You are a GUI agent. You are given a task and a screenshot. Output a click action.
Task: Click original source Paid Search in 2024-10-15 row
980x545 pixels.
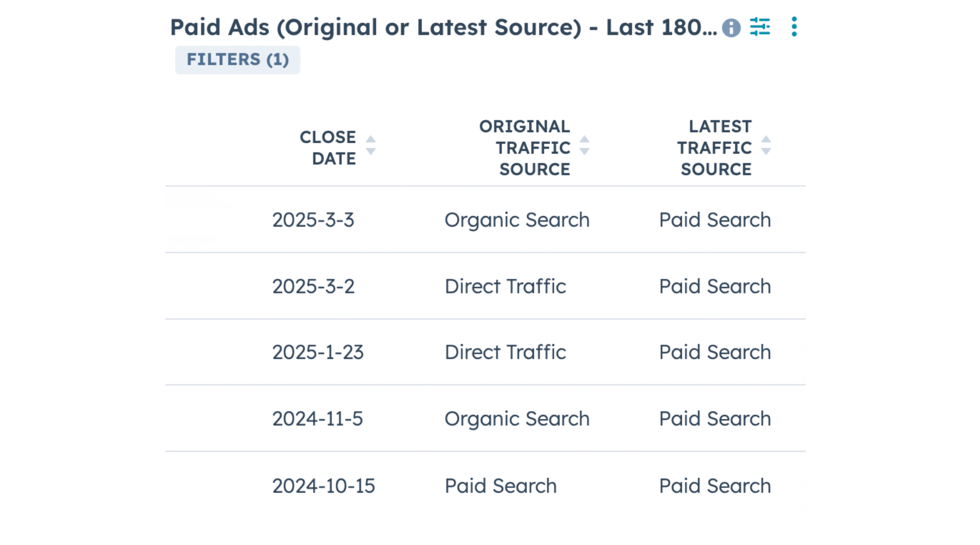(x=500, y=486)
